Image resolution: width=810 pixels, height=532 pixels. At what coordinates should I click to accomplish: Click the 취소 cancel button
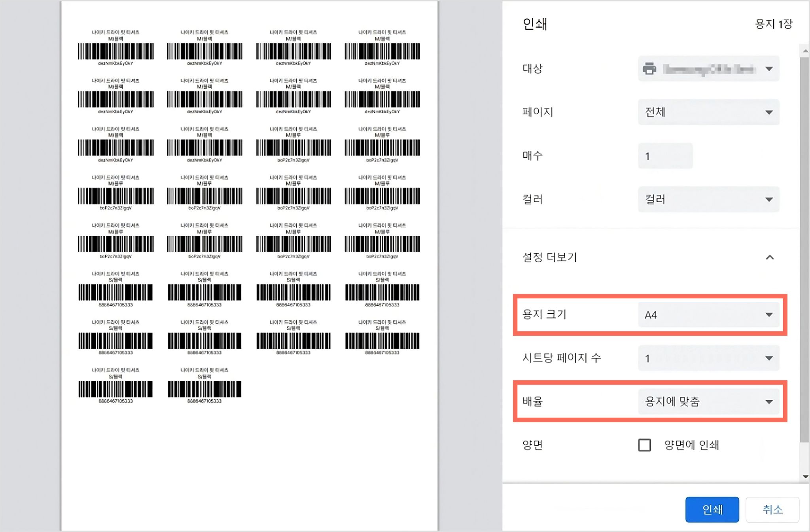pyautogui.click(x=772, y=509)
